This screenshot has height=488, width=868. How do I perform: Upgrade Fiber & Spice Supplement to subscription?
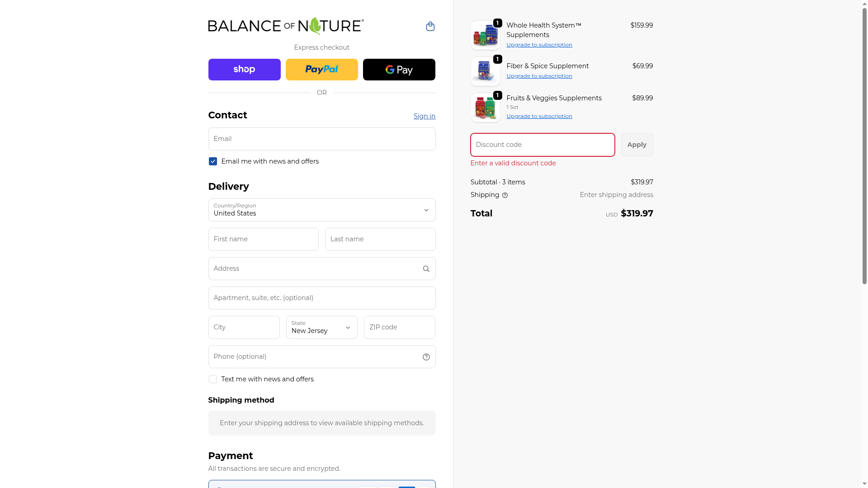click(539, 76)
